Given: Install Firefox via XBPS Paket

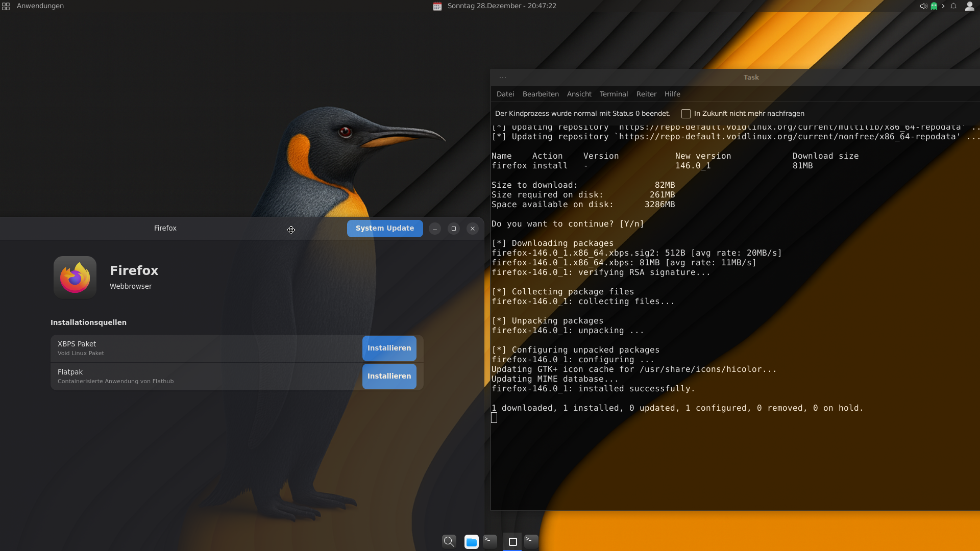Looking at the screenshot, I should 389,348.
